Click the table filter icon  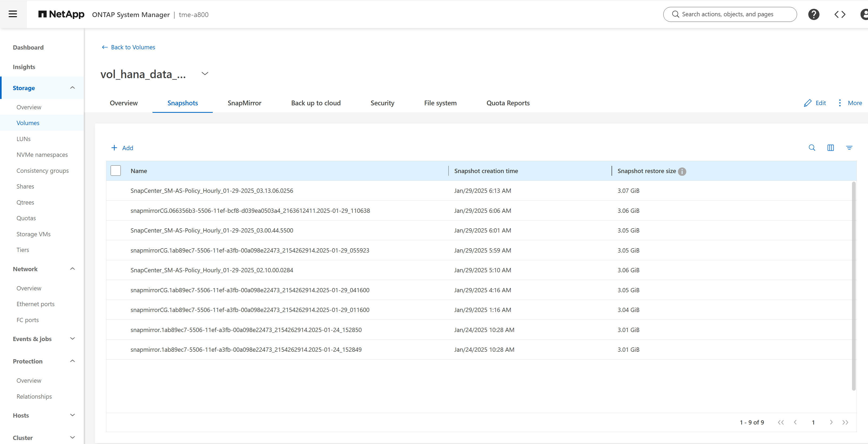tap(849, 148)
